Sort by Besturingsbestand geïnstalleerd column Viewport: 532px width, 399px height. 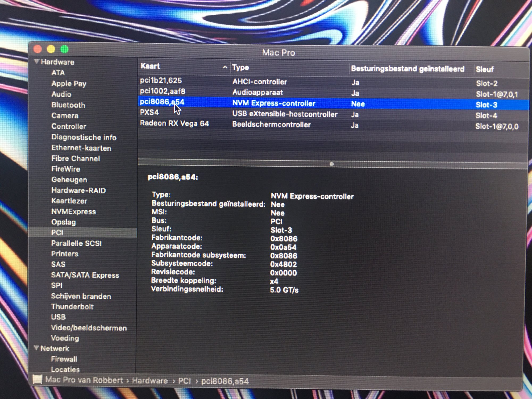(408, 69)
